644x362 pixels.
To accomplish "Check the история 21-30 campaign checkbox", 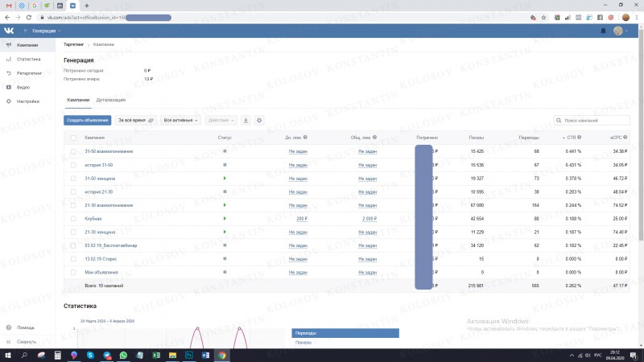I will click(x=73, y=191).
